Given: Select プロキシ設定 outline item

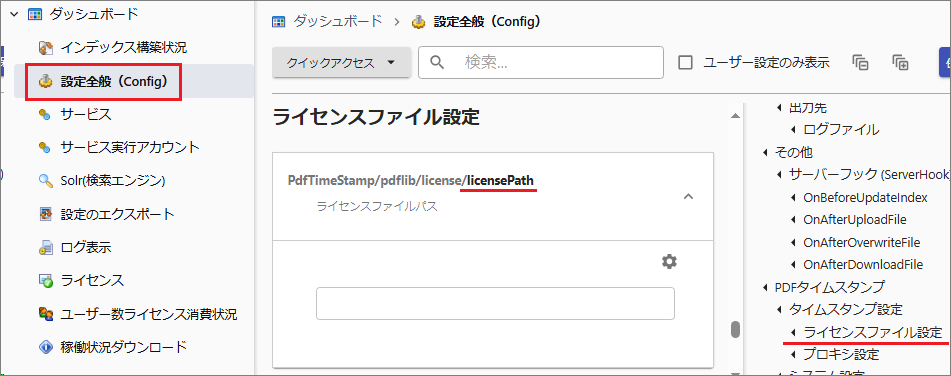Looking at the screenshot, I should (x=841, y=354).
